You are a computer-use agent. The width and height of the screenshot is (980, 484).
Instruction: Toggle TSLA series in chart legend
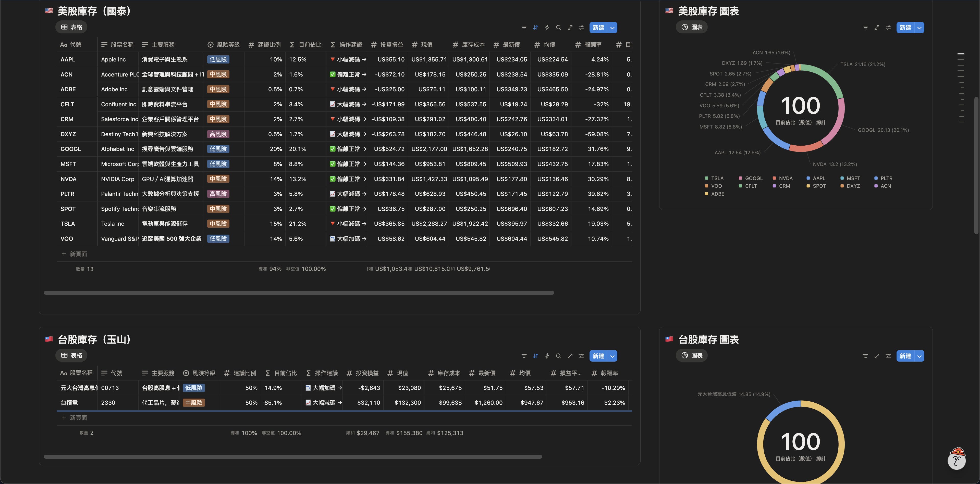click(x=717, y=178)
